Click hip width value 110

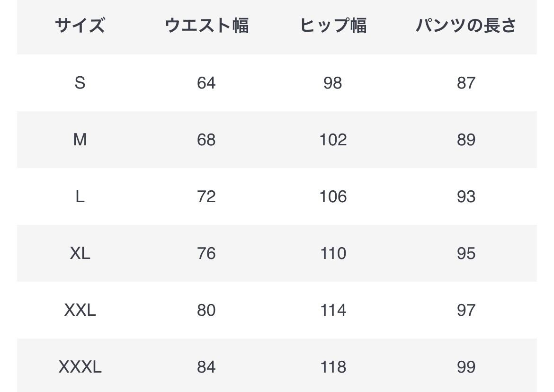tap(332, 253)
